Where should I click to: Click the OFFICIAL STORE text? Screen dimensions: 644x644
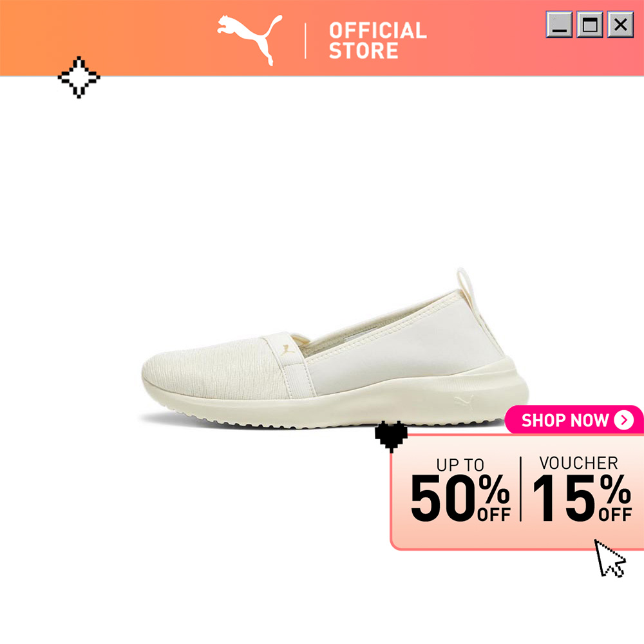click(377, 41)
